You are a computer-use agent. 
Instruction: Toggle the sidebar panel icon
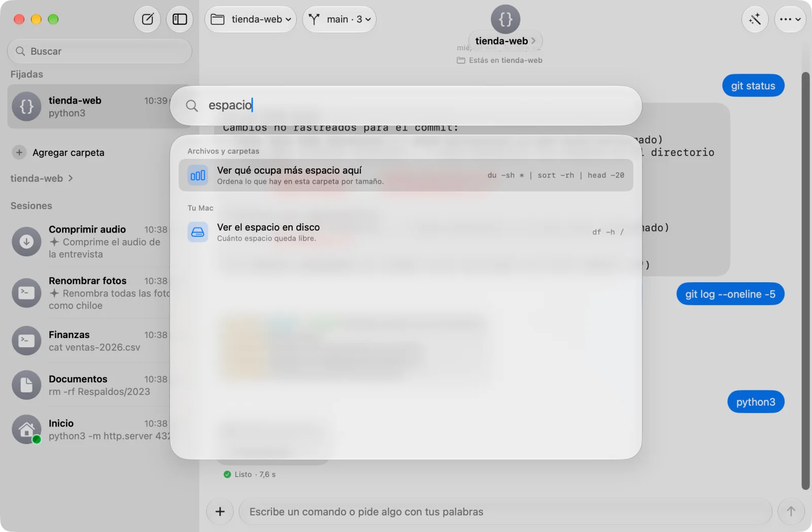tap(180, 19)
